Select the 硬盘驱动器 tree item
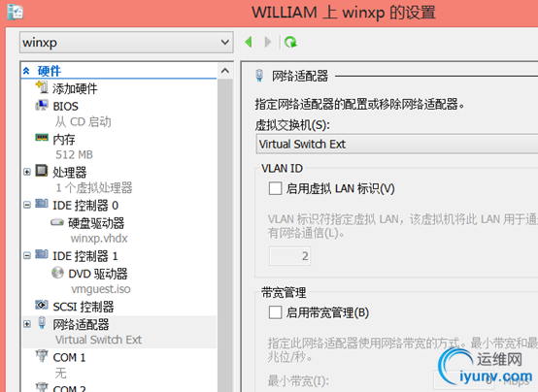This screenshot has height=392, width=538. click(x=96, y=223)
